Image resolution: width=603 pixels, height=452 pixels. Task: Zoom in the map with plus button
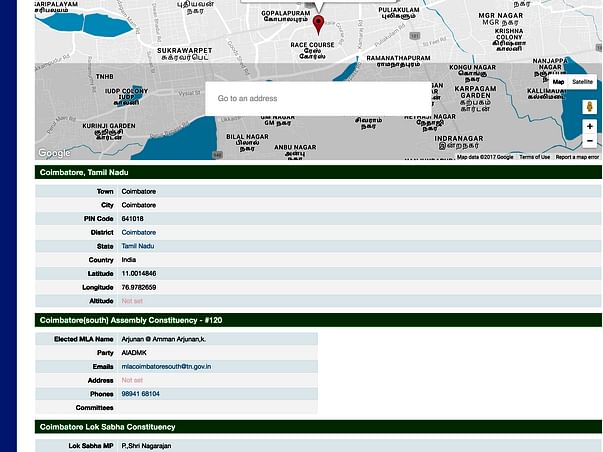(590, 126)
